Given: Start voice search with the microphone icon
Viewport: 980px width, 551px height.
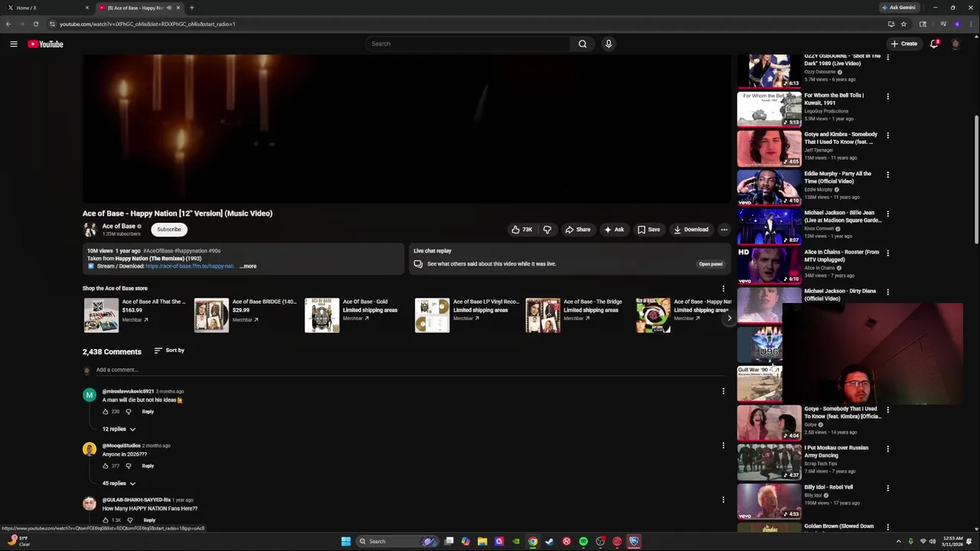Looking at the screenshot, I should click(x=609, y=44).
